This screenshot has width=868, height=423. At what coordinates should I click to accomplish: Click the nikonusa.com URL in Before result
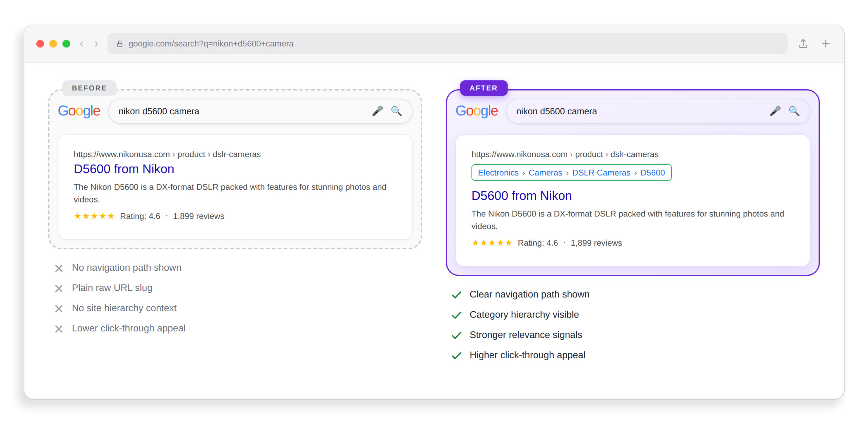pos(167,154)
